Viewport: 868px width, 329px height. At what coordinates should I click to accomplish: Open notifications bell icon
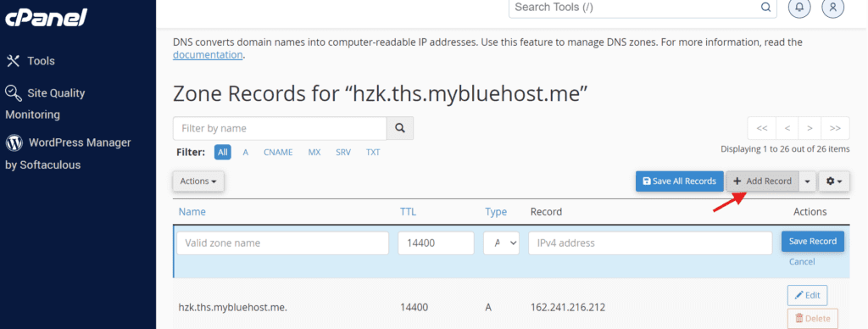[x=798, y=7]
